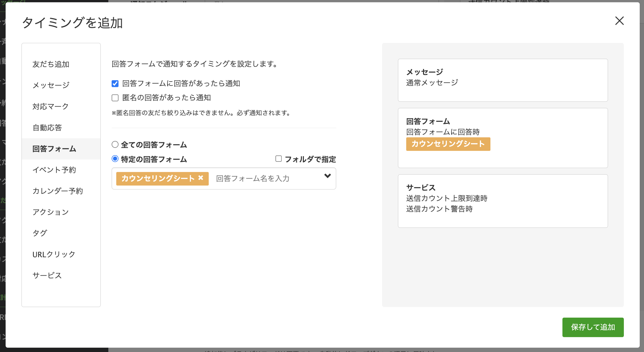Check the フォルダで指定 option

(278, 159)
